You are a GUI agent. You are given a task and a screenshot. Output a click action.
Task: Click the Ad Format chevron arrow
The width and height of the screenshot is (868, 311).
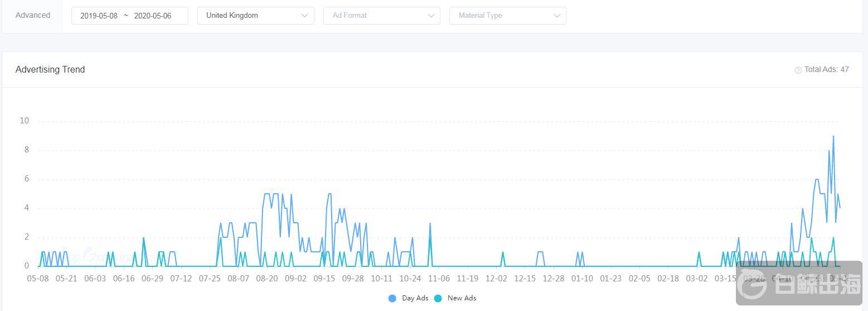click(x=430, y=16)
